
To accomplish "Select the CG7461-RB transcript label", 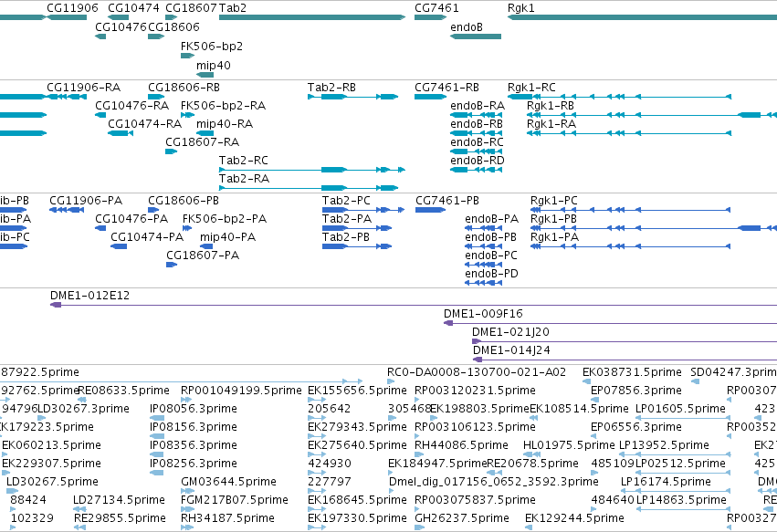I will click(447, 88).
